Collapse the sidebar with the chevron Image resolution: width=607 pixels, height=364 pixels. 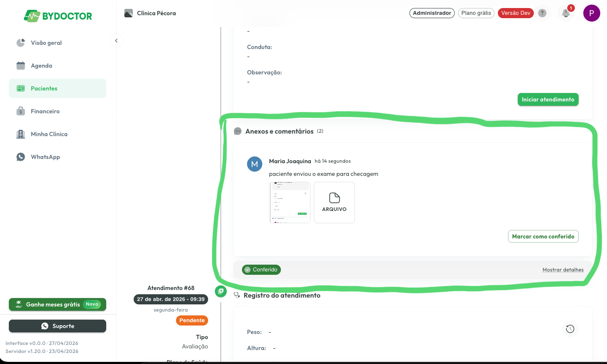pyautogui.click(x=116, y=41)
